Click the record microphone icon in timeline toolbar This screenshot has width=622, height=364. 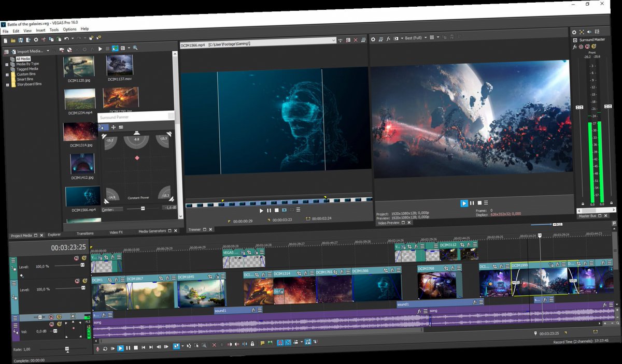click(97, 348)
